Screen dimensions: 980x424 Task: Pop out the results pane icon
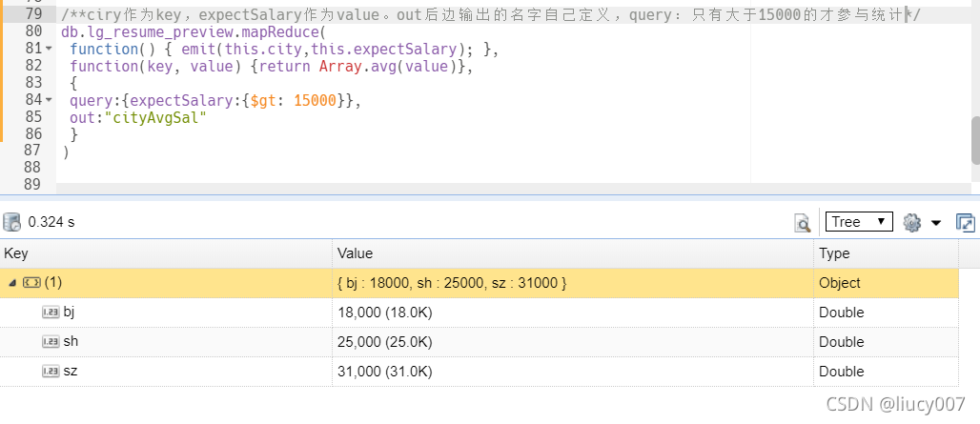pos(966,222)
